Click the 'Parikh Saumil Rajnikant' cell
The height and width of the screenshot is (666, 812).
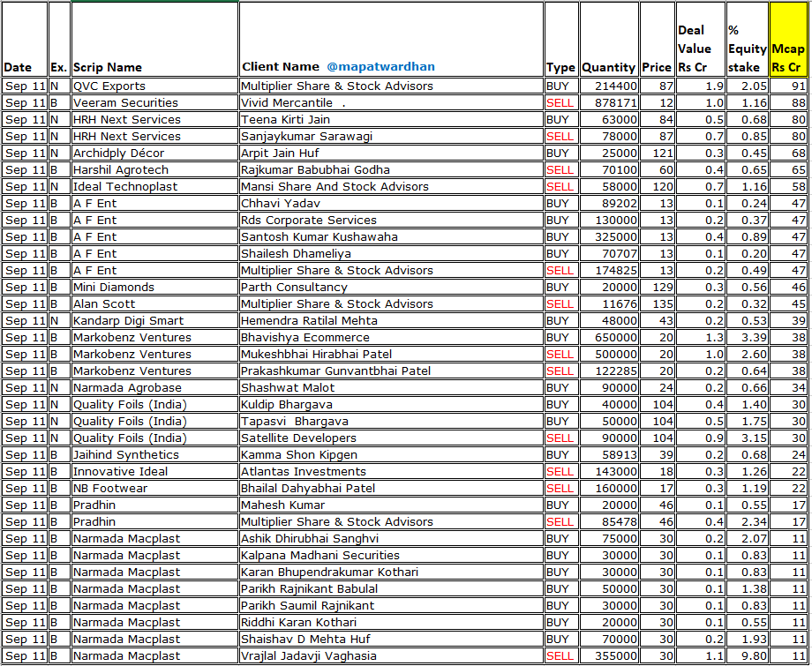(x=391, y=605)
